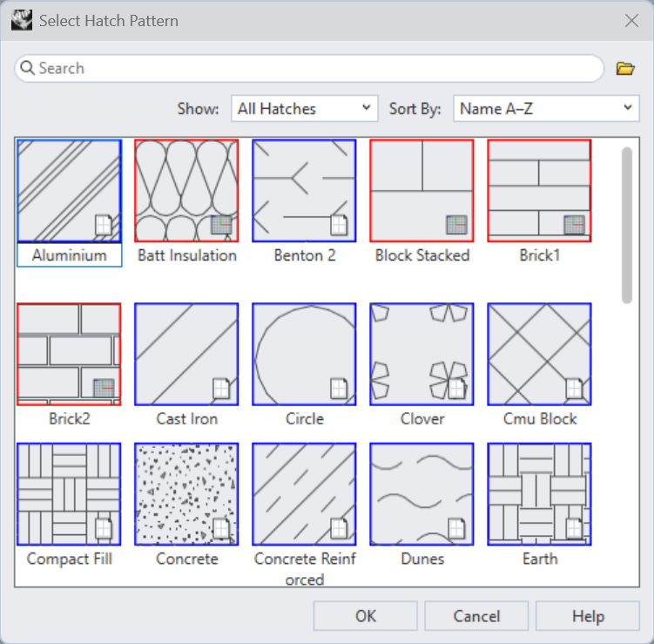Select the Cast Iron hatch
This screenshot has width=654, height=644.
click(x=186, y=354)
